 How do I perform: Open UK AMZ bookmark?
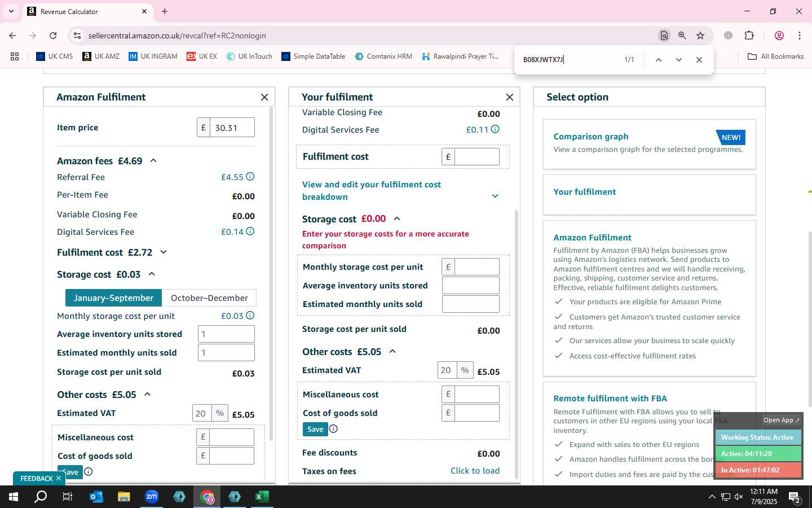click(101, 56)
